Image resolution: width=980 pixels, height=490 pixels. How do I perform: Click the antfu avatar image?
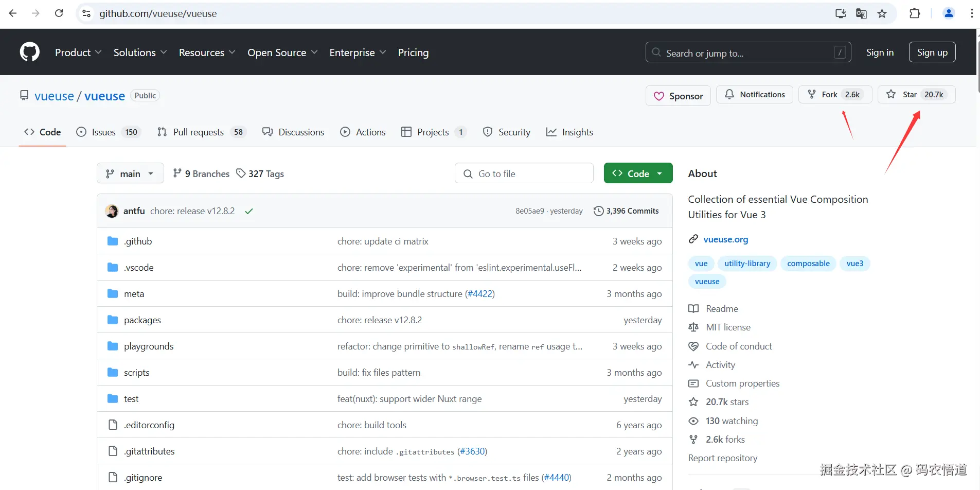pyautogui.click(x=112, y=211)
